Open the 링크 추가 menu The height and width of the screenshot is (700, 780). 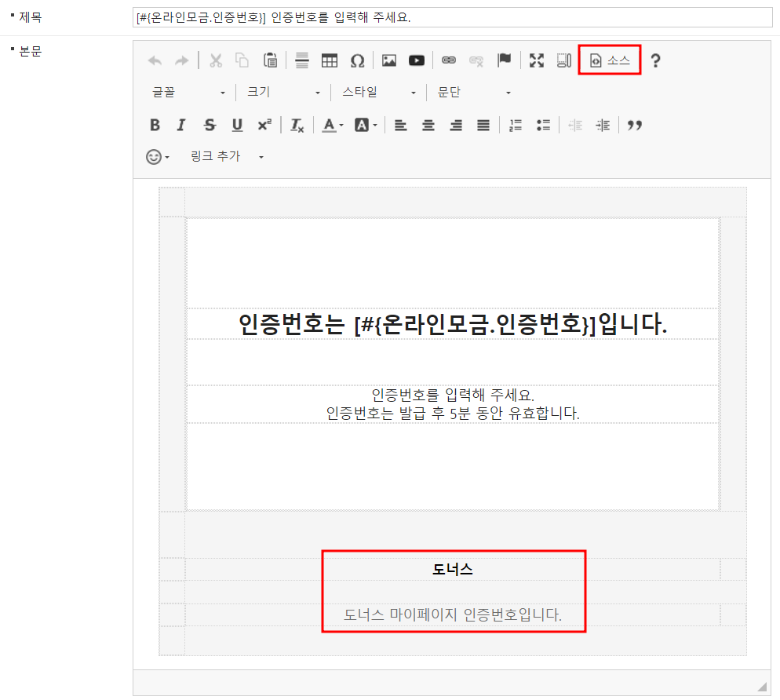coord(227,157)
